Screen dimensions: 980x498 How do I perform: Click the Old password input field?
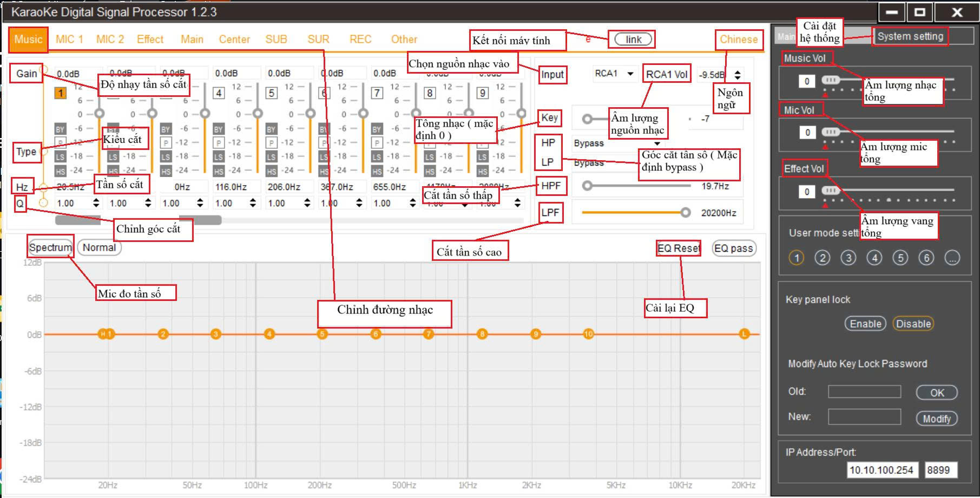tap(864, 391)
